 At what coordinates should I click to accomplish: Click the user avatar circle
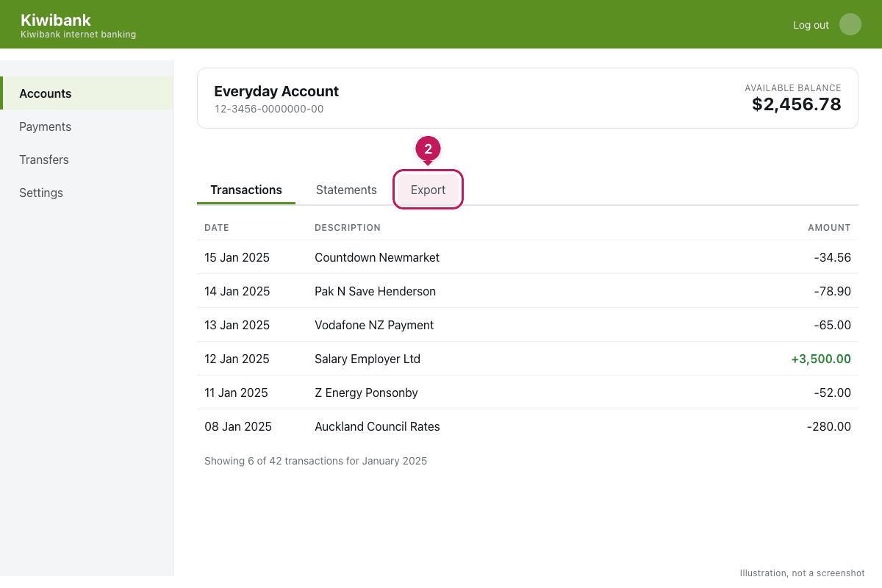850,24
